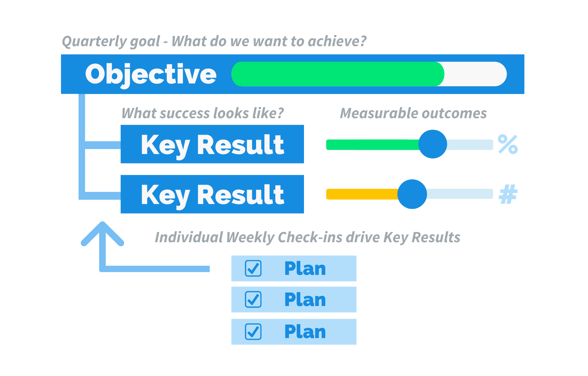Select the first Key Result box
This screenshot has width=588, height=376.
212,144
